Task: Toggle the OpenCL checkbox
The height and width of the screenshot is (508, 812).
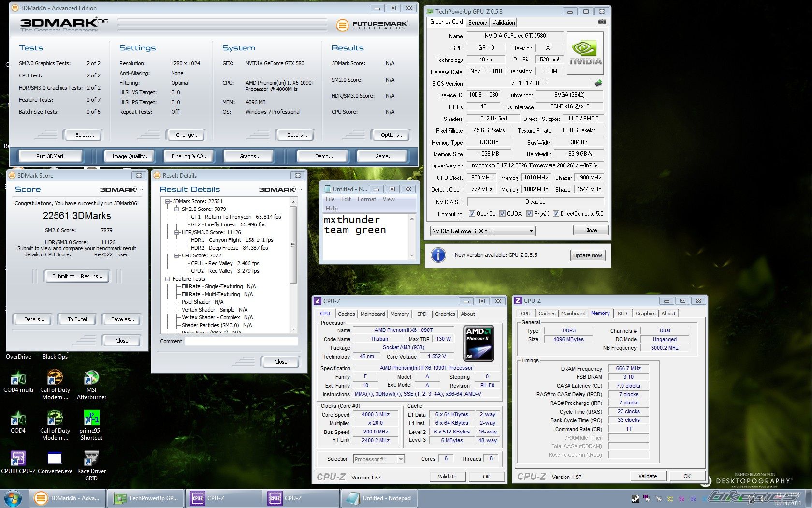Action: tap(472, 214)
